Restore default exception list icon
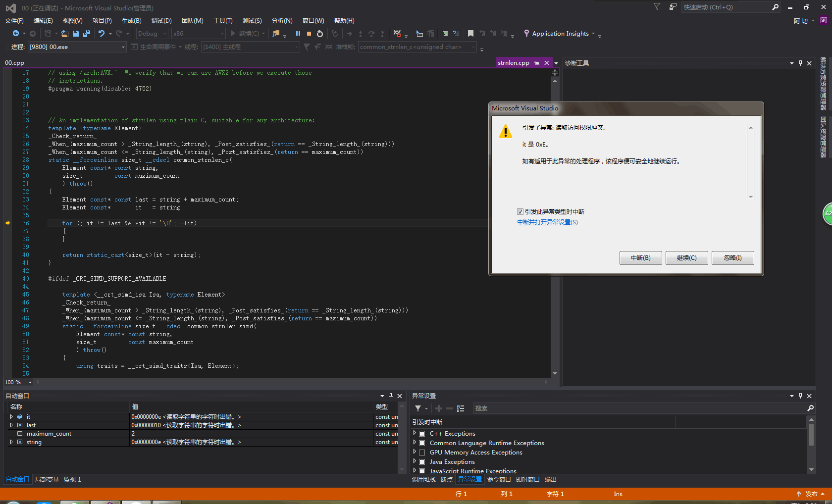 click(x=461, y=408)
